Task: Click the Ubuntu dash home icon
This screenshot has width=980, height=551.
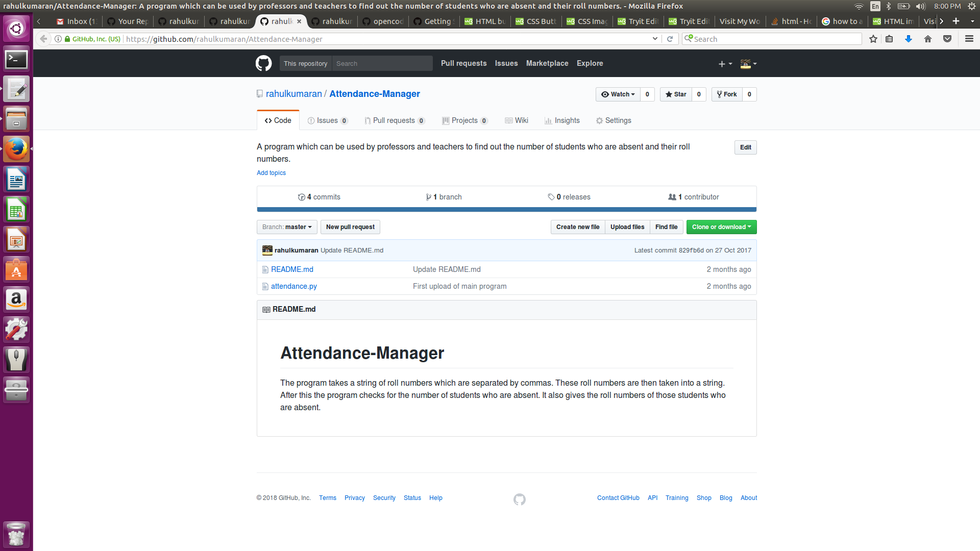Action: point(16,29)
